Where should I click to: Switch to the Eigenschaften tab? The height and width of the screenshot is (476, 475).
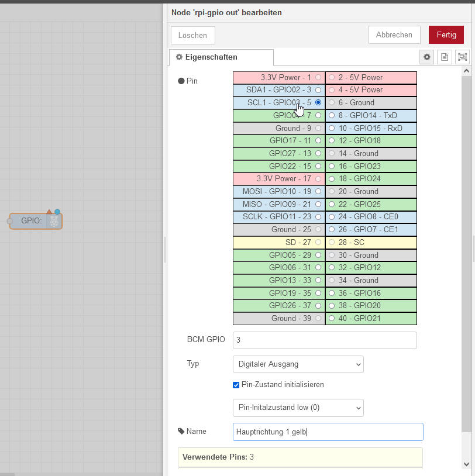(x=221, y=57)
